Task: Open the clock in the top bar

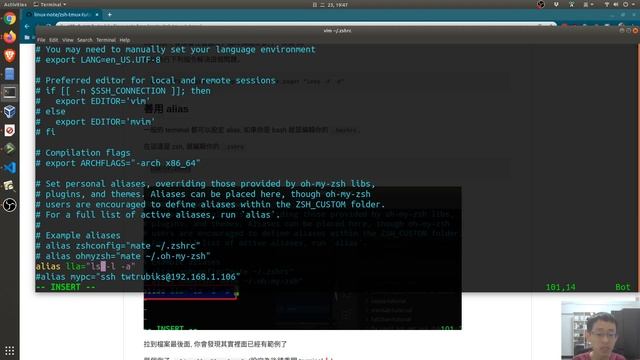Action: [x=331, y=4]
